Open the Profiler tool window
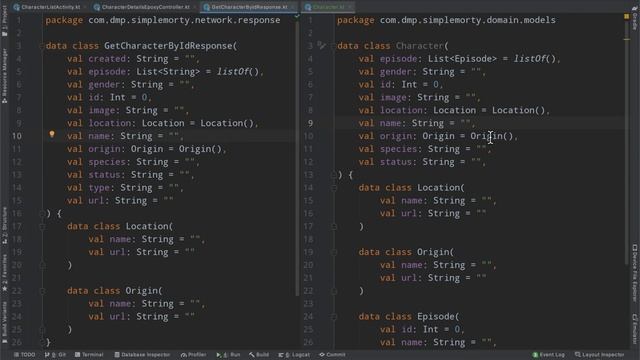 coord(193,355)
